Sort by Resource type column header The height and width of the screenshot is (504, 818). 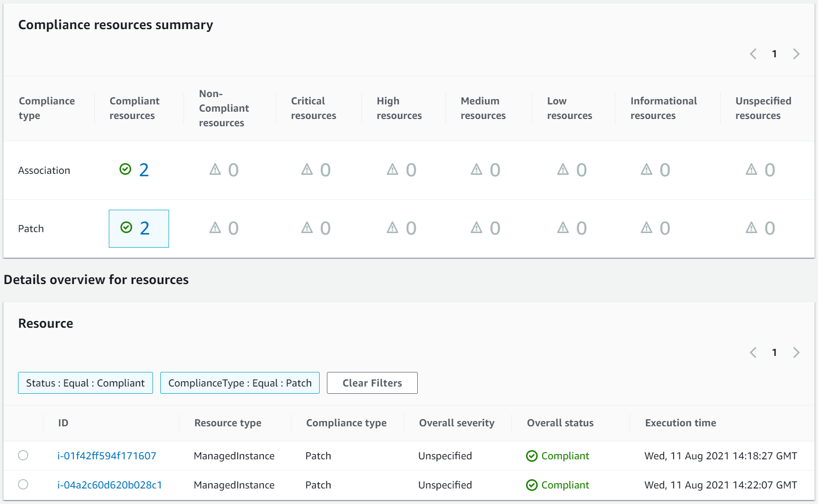click(228, 423)
